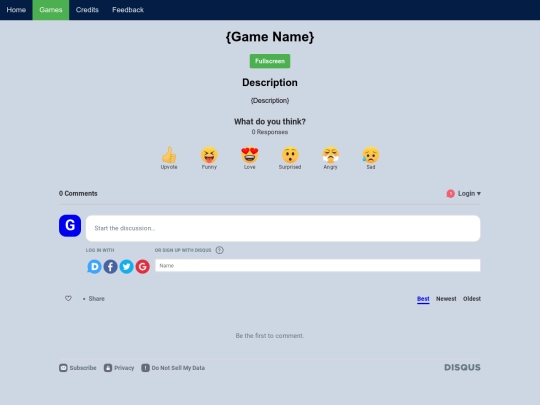Open the Privacy link
Screen dimensions: 540x405
124,368
